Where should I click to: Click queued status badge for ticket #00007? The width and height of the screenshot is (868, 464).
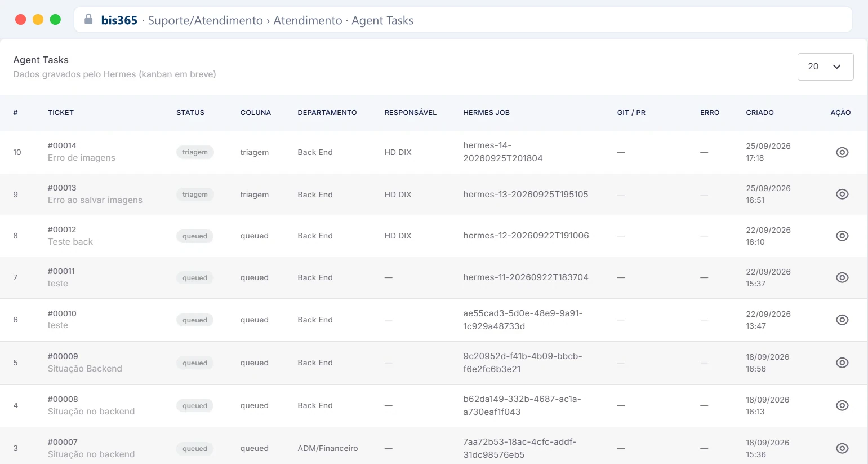[195, 449]
